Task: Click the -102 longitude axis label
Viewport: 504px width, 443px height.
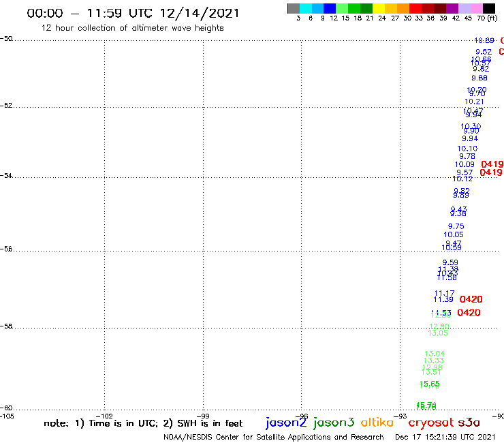Action: 104,416
